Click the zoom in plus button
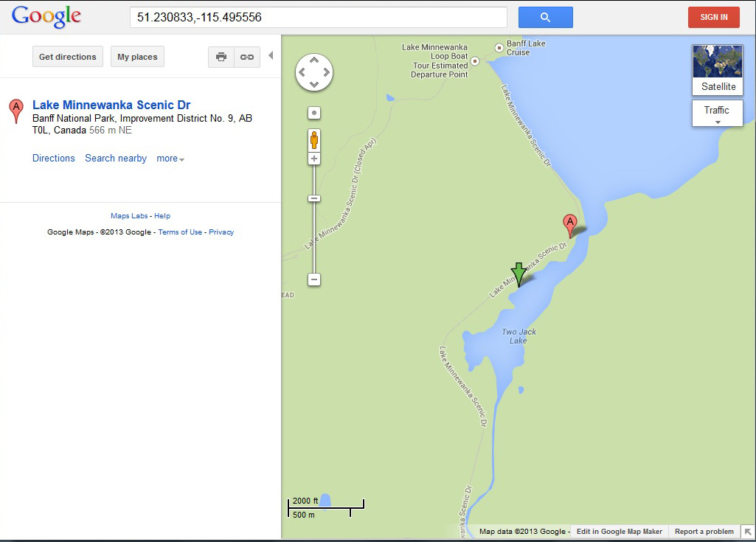 click(314, 159)
